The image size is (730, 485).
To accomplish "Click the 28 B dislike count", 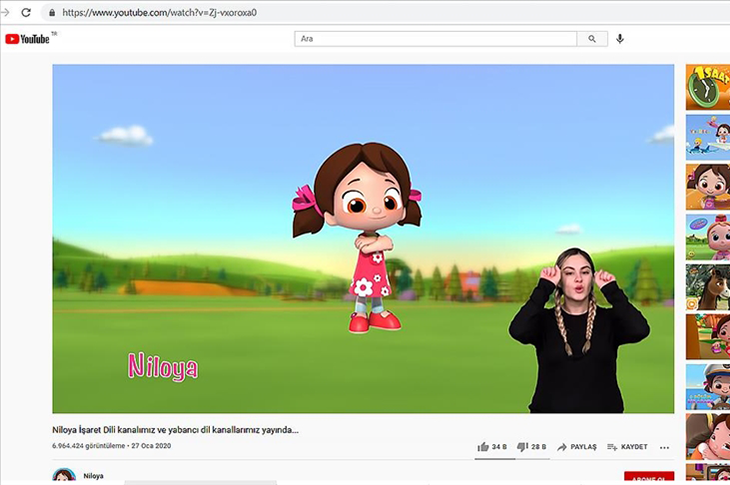I will (539, 447).
